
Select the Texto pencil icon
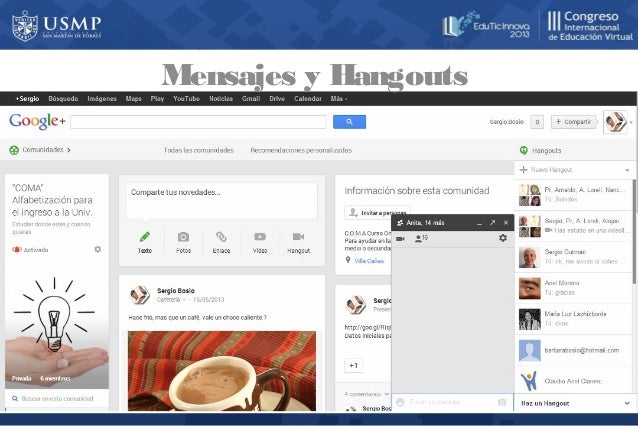(145, 237)
